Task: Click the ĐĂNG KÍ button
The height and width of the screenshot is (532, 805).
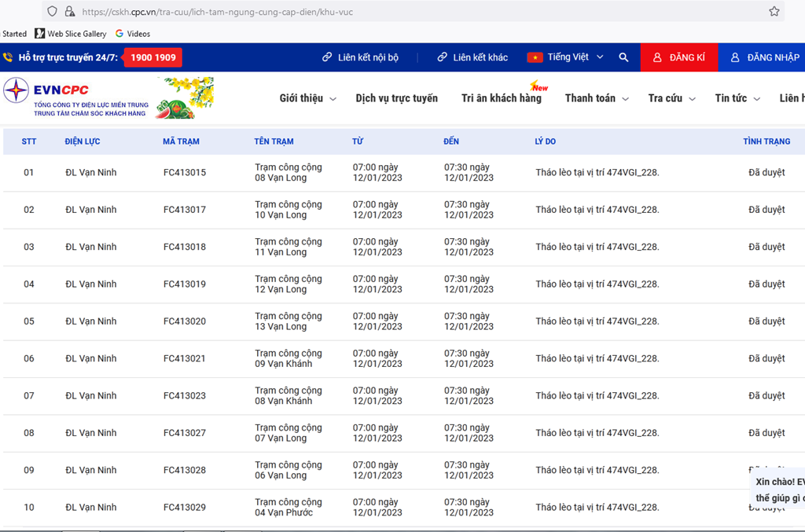Action: click(678, 57)
